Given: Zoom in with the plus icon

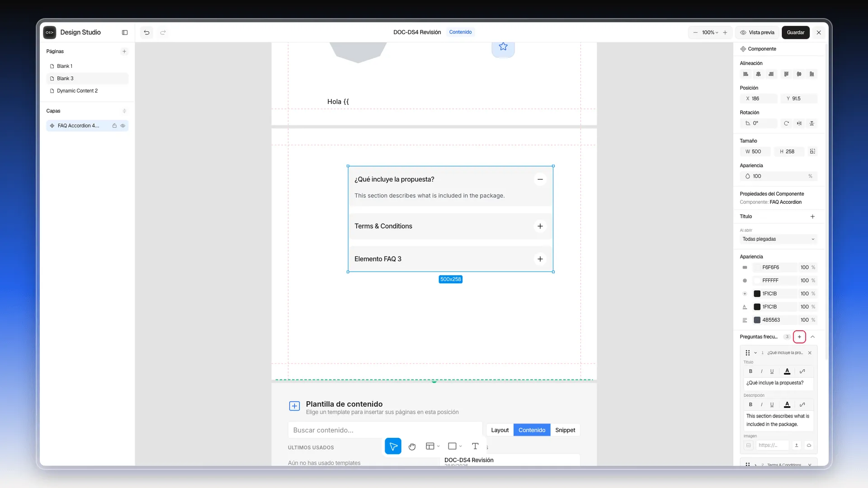Looking at the screenshot, I should pos(725,33).
